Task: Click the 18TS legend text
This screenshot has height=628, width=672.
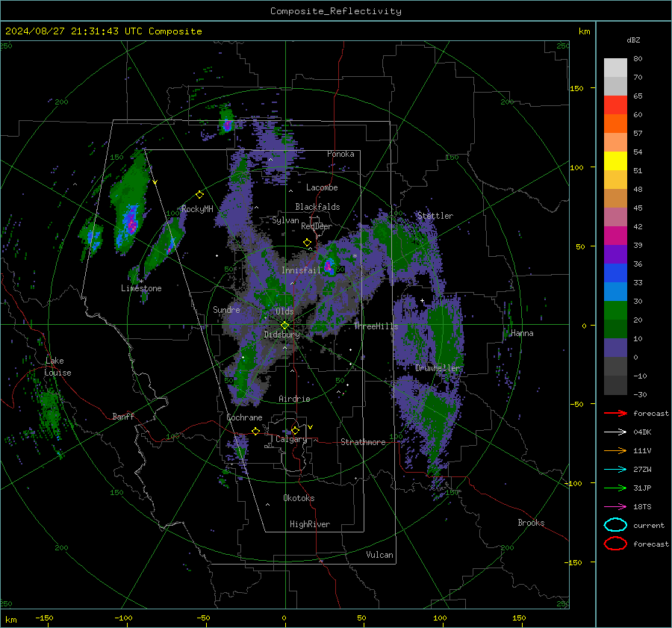Action: 642,507
